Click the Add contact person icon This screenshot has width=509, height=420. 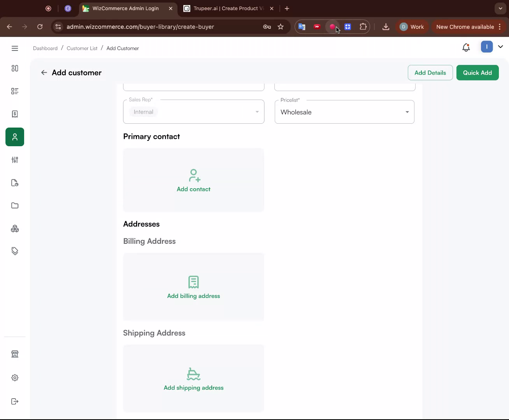pos(194,175)
